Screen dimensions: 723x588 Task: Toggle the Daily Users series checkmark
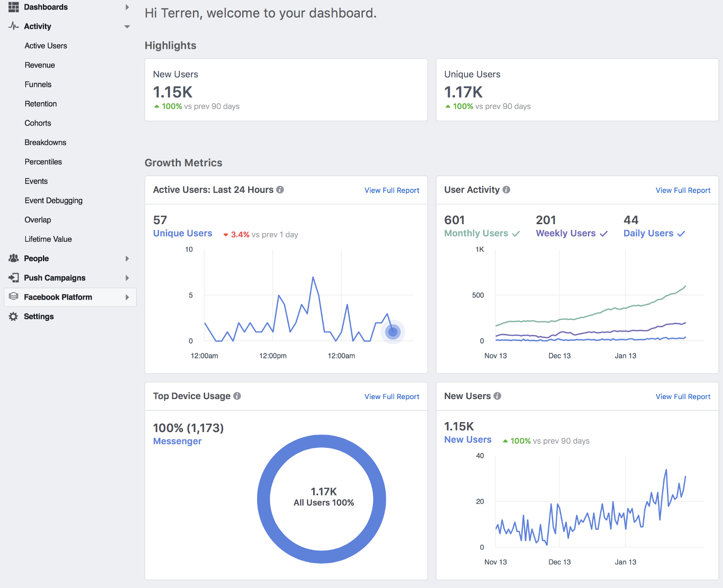pos(681,234)
